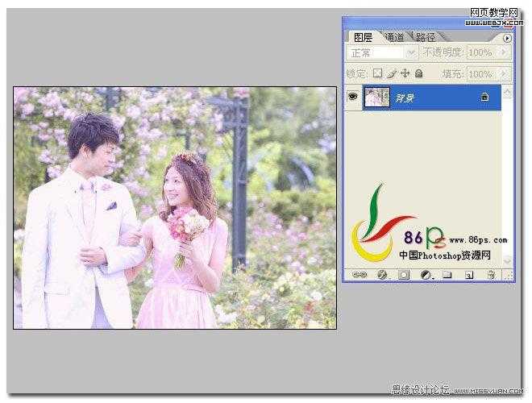Open the 填充 slider arrow
Image resolution: width=532 pixels, height=403 pixels.
coord(504,73)
